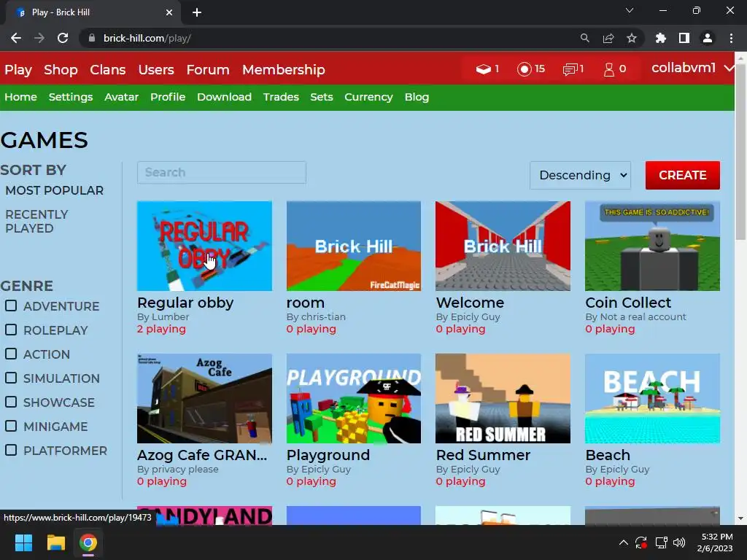747x560 pixels.
Task: Open Settings in green bar
Action: (x=71, y=97)
